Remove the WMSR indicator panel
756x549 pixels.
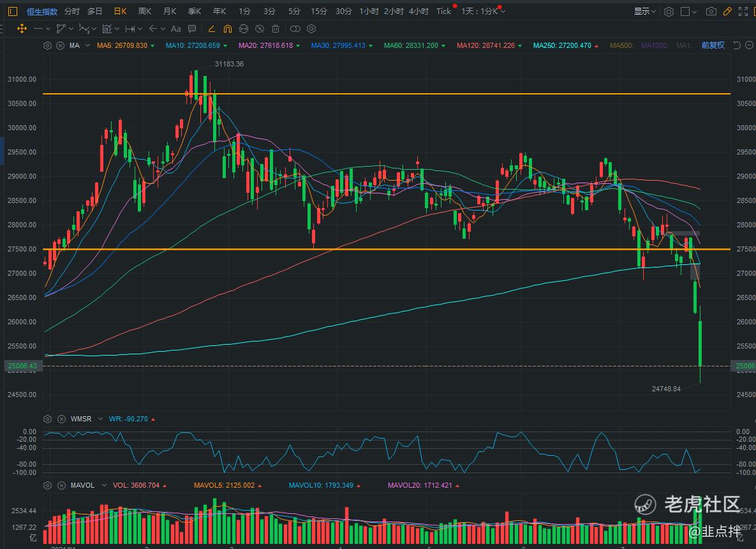pos(61,419)
